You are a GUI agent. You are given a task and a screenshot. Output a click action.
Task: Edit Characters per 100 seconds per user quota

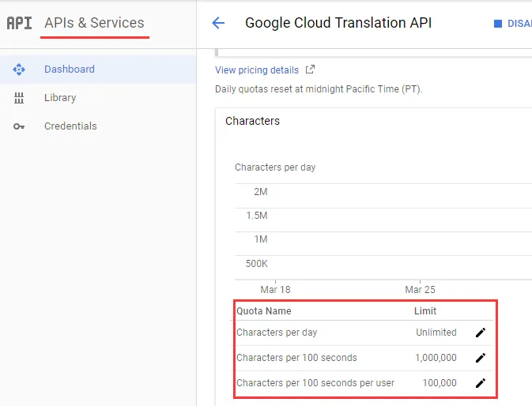[480, 383]
